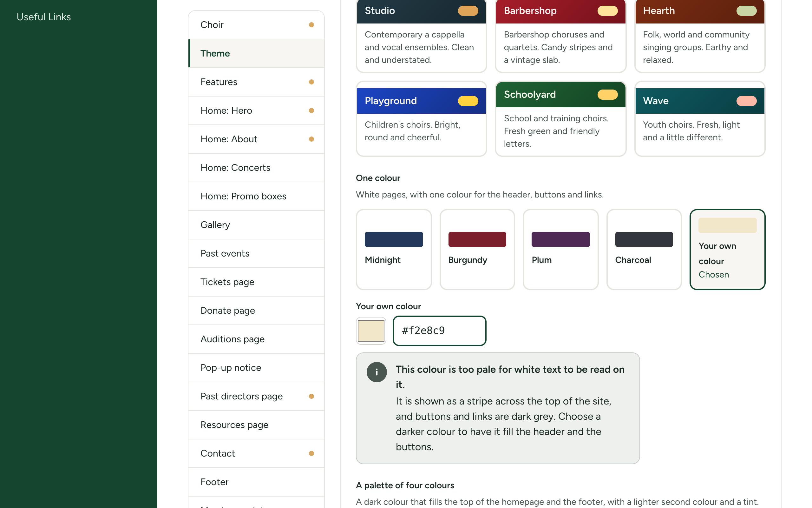Select the Charcoal colour option

[x=644, y=250]
